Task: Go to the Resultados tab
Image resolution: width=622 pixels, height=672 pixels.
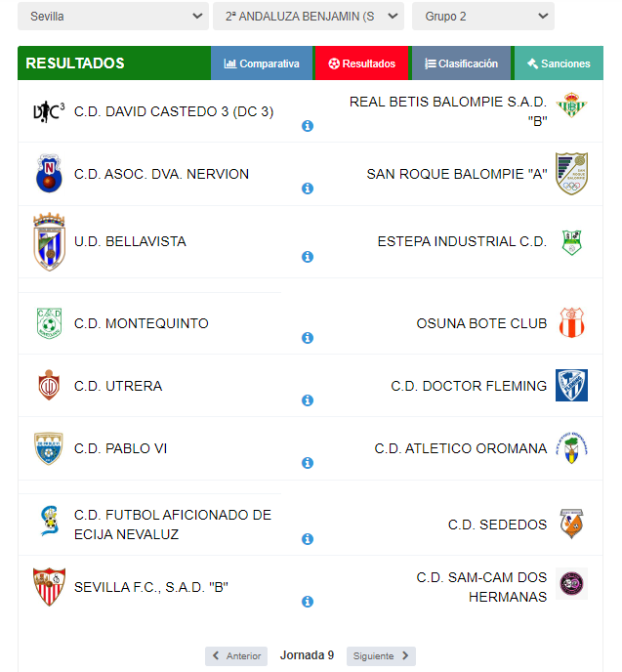Action: [362, 63]
